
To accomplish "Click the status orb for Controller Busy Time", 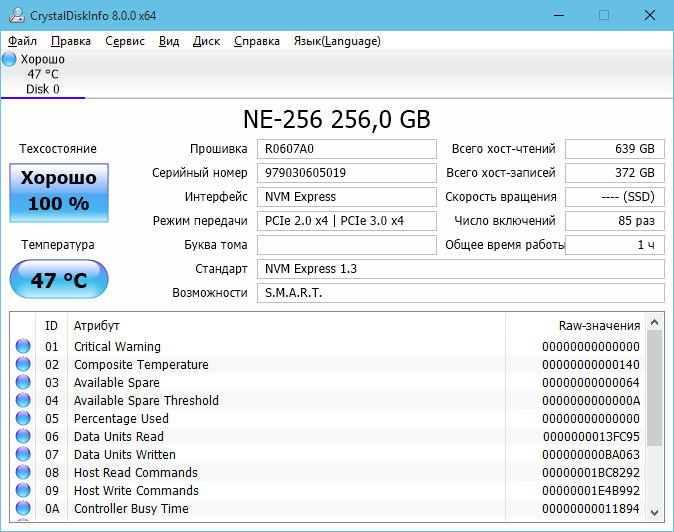I will (x=23, y=508).
